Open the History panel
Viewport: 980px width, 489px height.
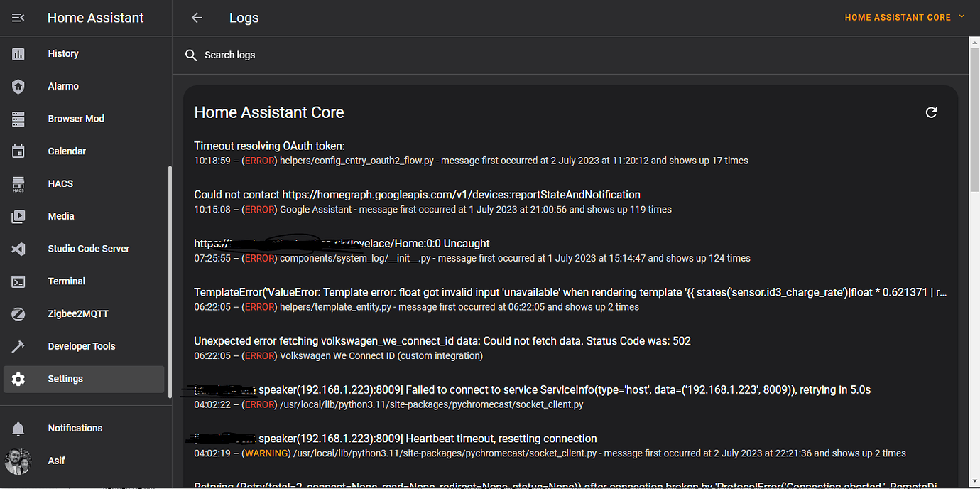tap(63, 53)
